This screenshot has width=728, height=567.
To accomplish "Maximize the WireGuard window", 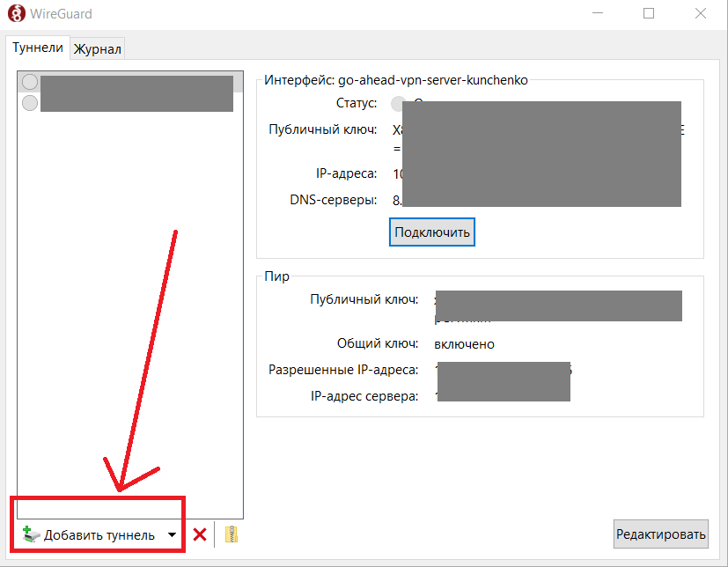I will pos(649,14).
